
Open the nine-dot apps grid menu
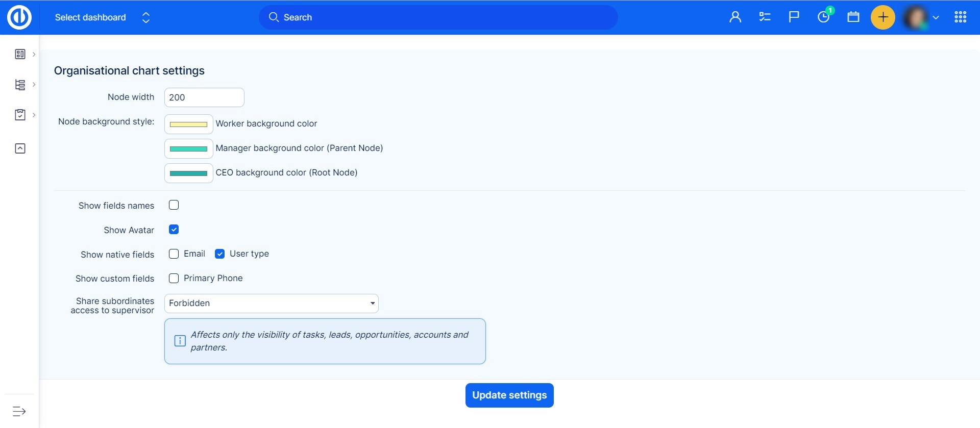coord(960,17)
